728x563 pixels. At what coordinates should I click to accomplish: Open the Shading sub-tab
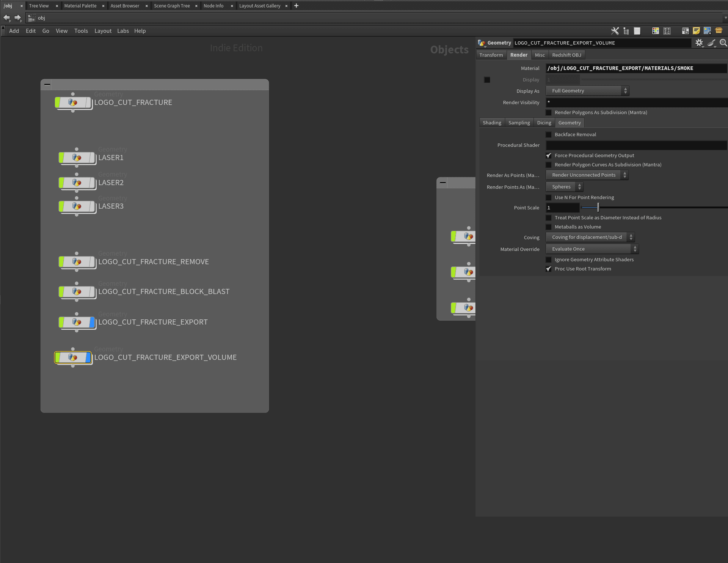(492, 123)
